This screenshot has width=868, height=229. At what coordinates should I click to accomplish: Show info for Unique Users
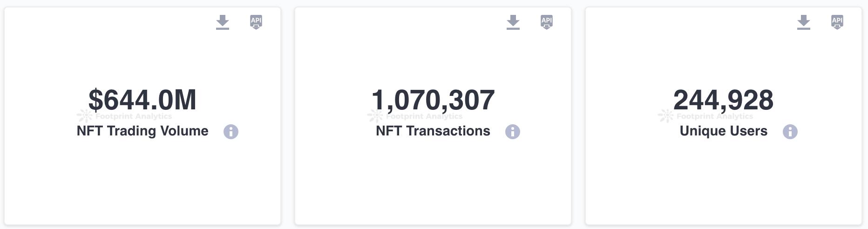[x=790, y=132]
